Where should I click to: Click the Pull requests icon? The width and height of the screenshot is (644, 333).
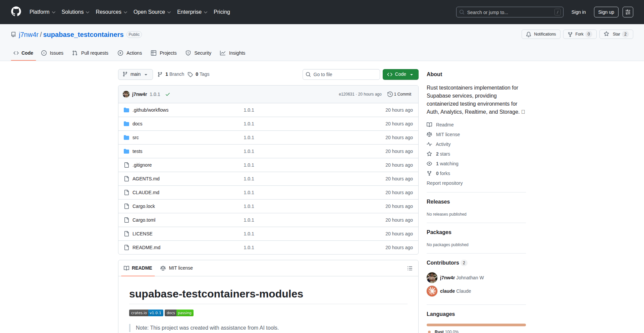tap(75, 53)
